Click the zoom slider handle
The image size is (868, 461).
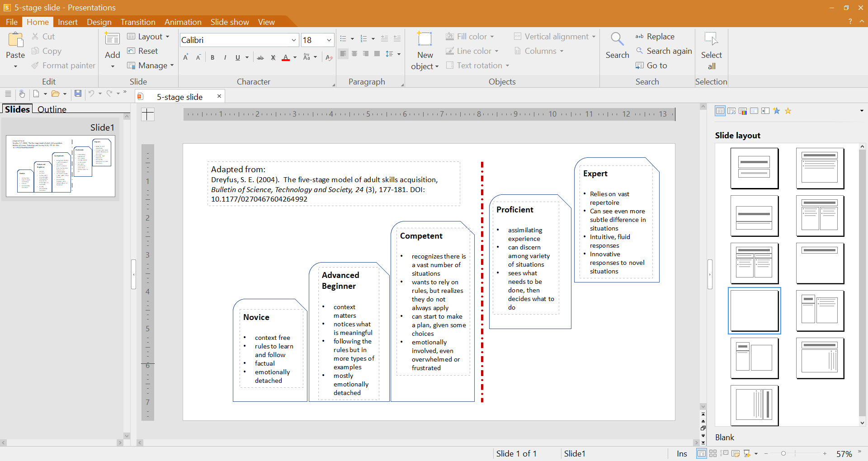[783, 453]
